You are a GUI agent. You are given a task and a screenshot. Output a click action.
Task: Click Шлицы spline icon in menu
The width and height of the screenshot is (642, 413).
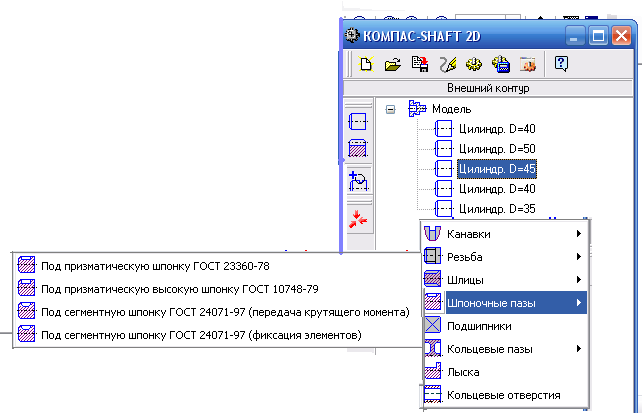coord(432,280)
